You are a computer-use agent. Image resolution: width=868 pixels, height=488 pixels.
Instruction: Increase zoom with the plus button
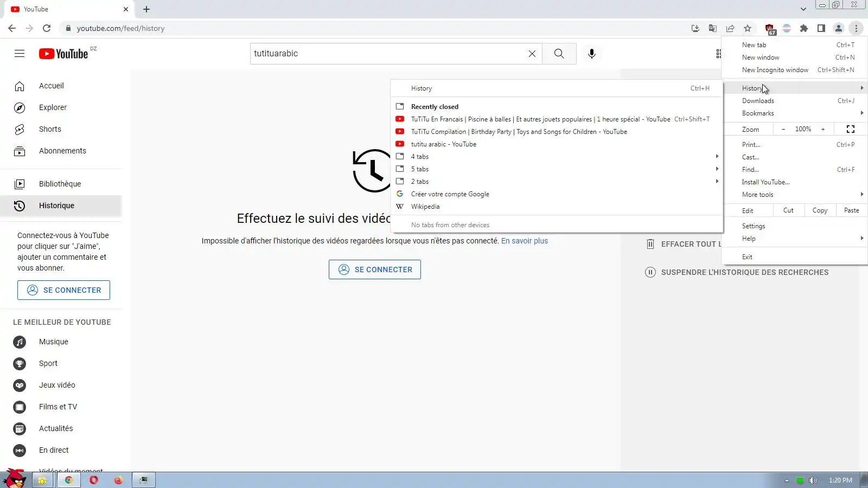(823, 129)
